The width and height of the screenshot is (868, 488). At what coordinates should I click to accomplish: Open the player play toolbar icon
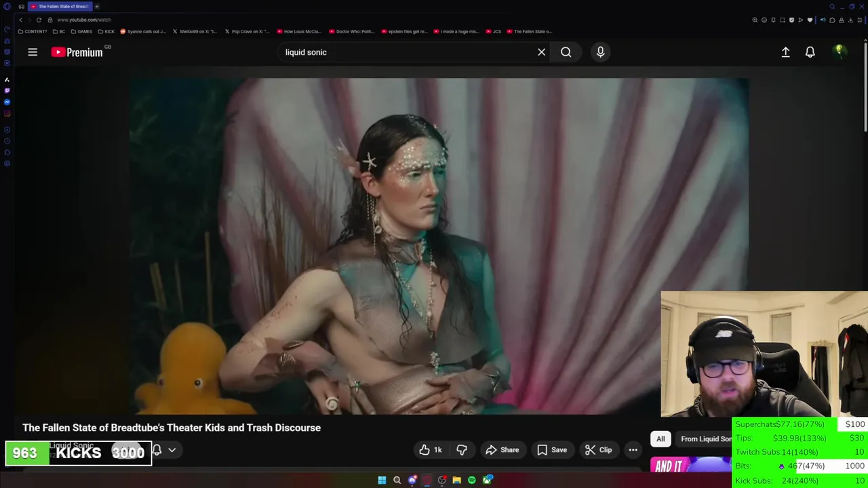pos(800,20)
